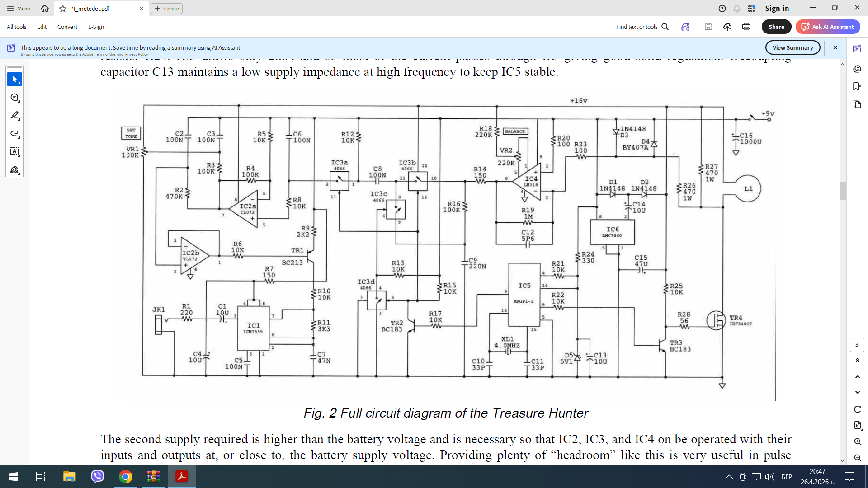Open the Comments panel icon
The width and height of the screenshot is (868, 488).
tap(857, 69)
